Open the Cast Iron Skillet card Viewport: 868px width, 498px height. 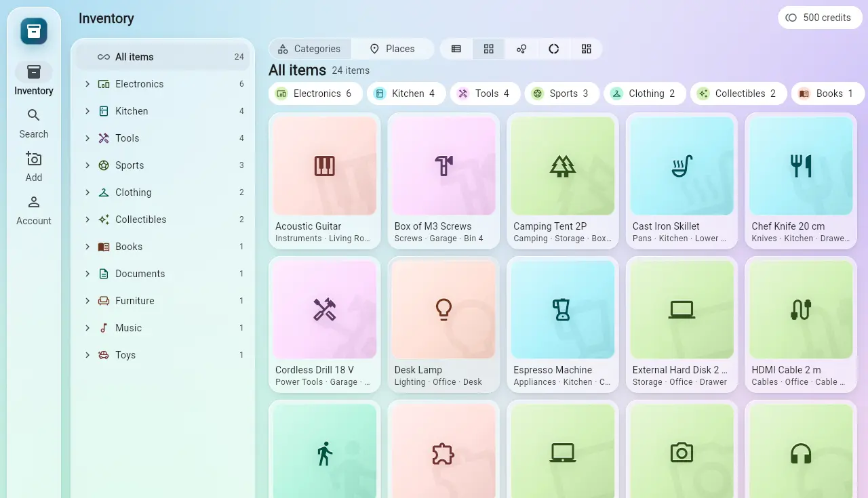(682, 181)
